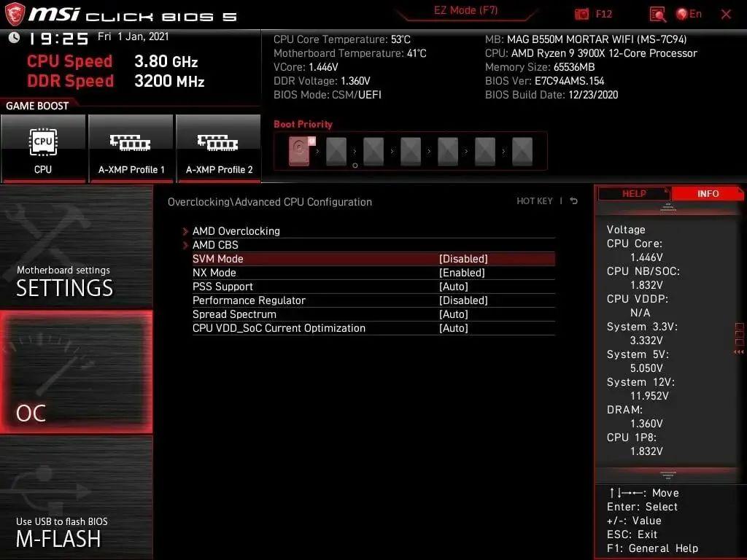Expand the AMD CBS submenu
747x560 pixels.
(x=215, y=245)
